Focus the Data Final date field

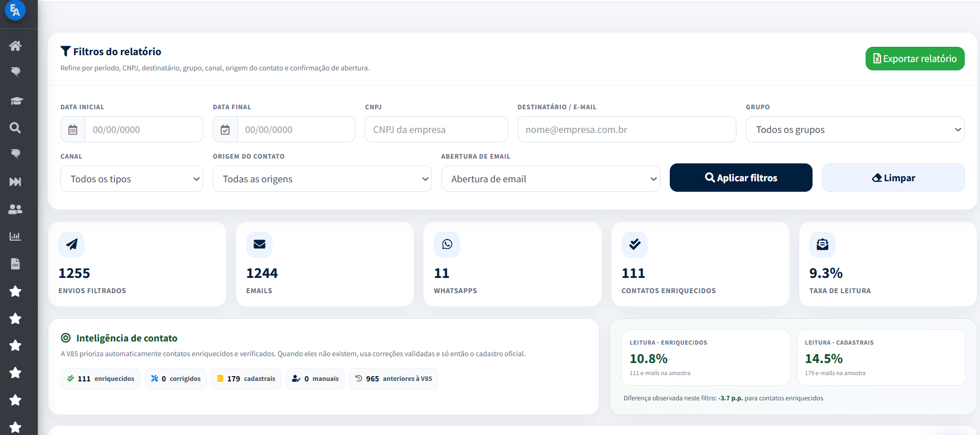point(296,130)
